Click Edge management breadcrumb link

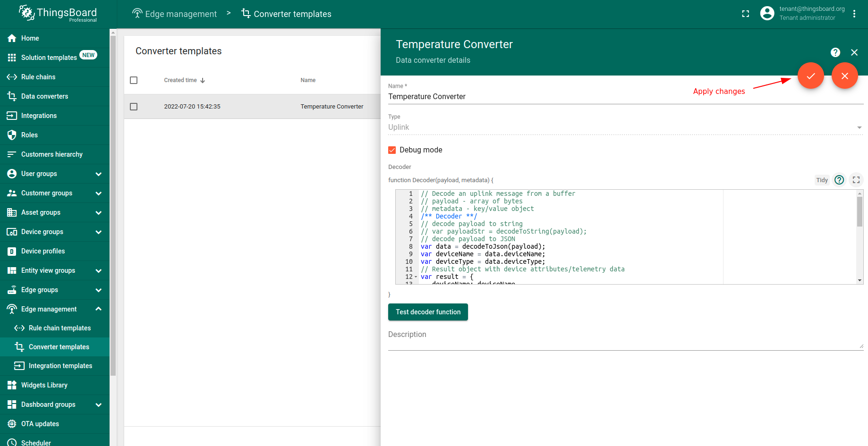pos(174,14)
